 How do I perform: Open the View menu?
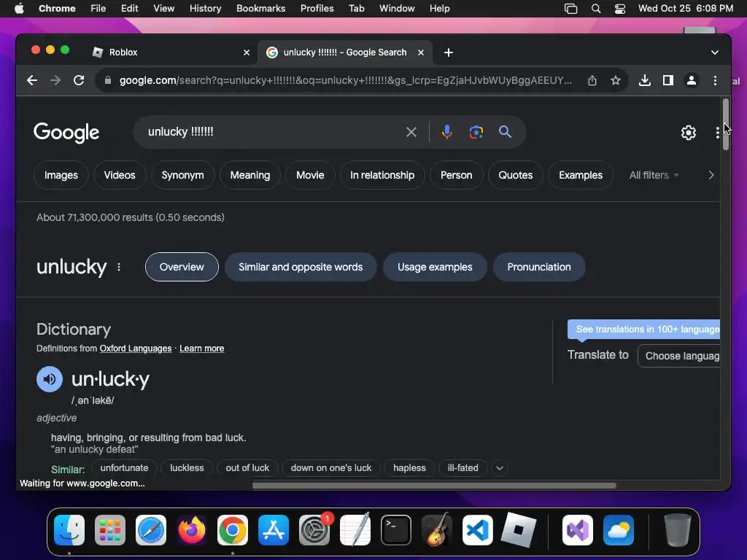(x=163, y=9)
